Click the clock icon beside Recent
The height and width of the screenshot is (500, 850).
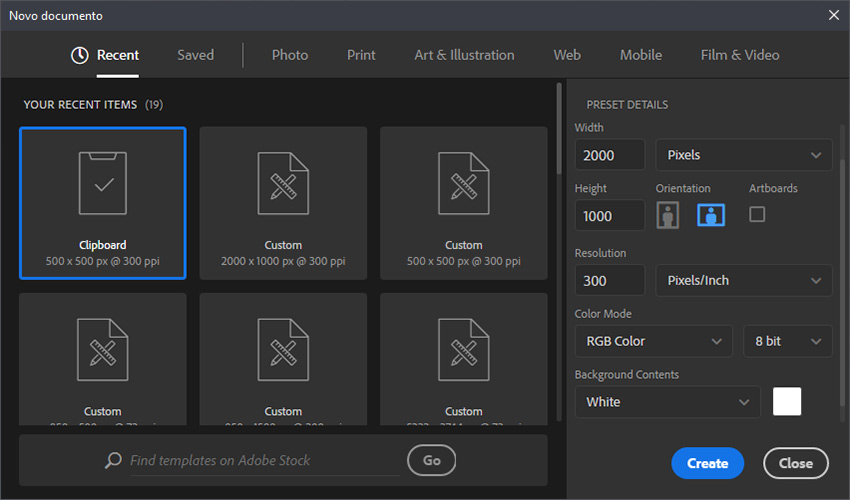pyautogui.click(x=80, y=55)
